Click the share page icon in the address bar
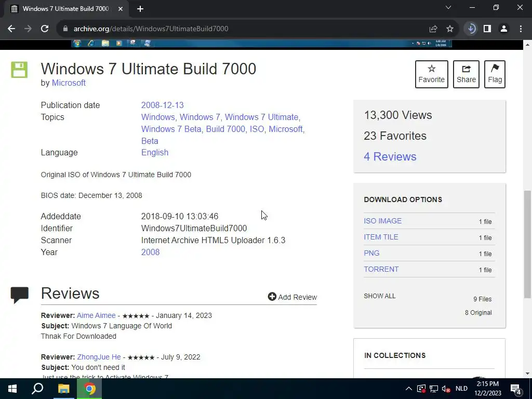 (433, 29)
